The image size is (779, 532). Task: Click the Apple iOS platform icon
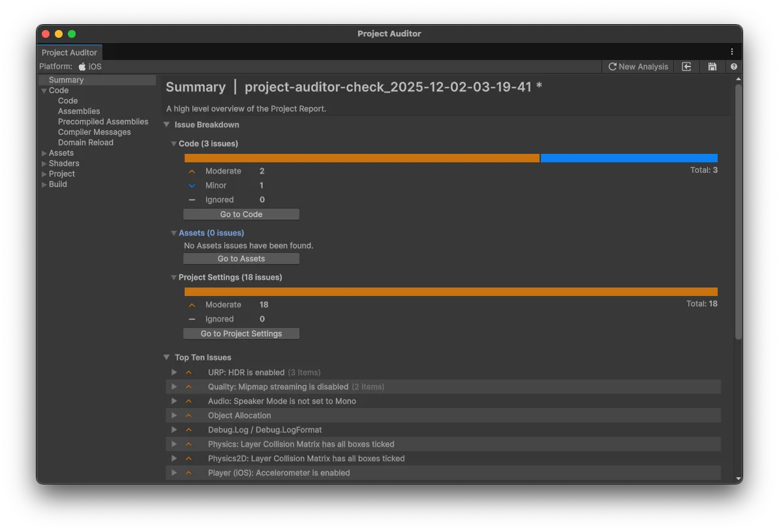tap(82, 66)
